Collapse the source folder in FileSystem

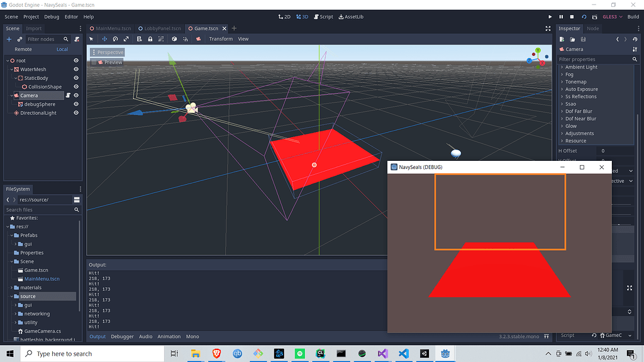click(11, 297)
